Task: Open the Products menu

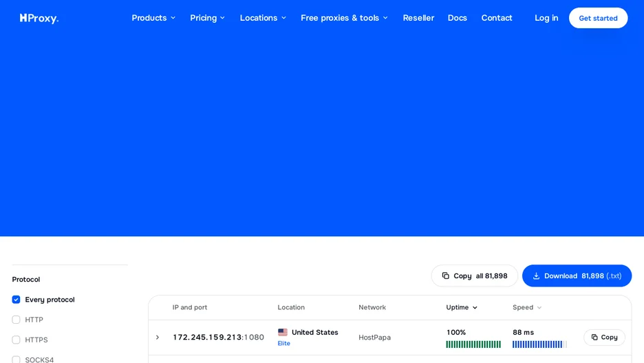Action: point(153,18)
